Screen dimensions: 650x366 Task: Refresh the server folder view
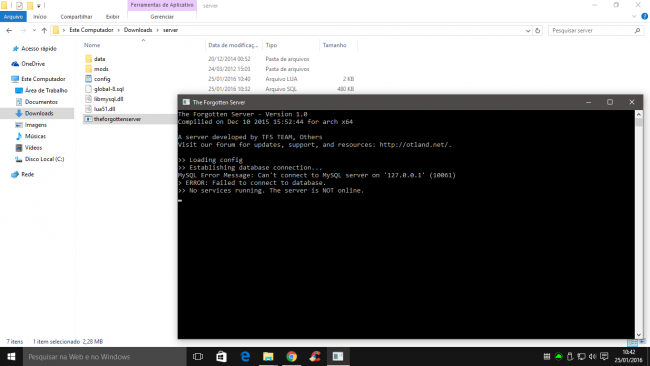coord(538,30)
